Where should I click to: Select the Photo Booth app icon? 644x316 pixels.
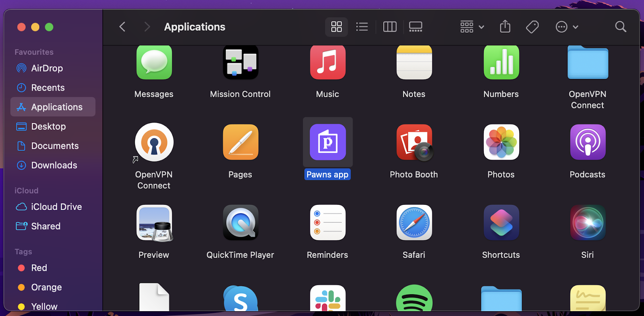(x=415, y=142)
